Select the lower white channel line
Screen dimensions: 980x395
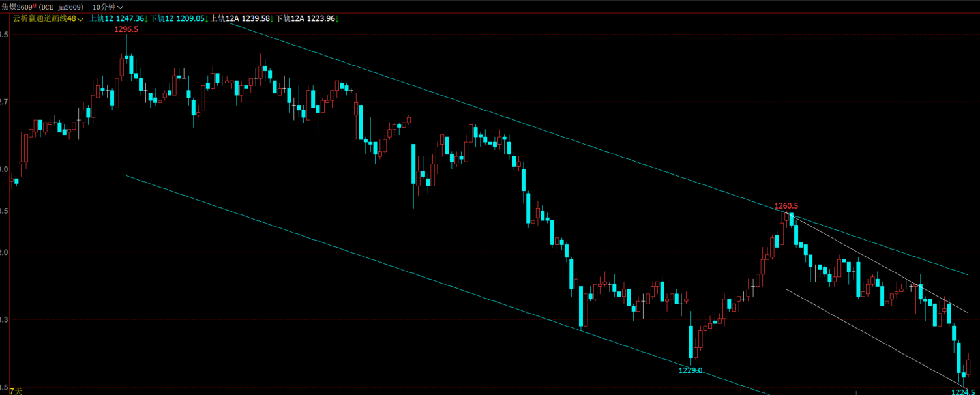874,336
